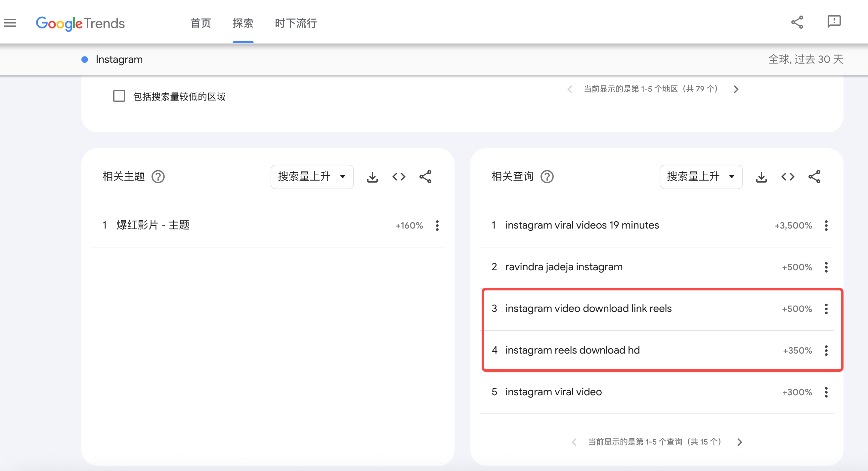This screenshot has width=868, height=471.
Task: Show next page of related queries
Action: coord(740,442)
